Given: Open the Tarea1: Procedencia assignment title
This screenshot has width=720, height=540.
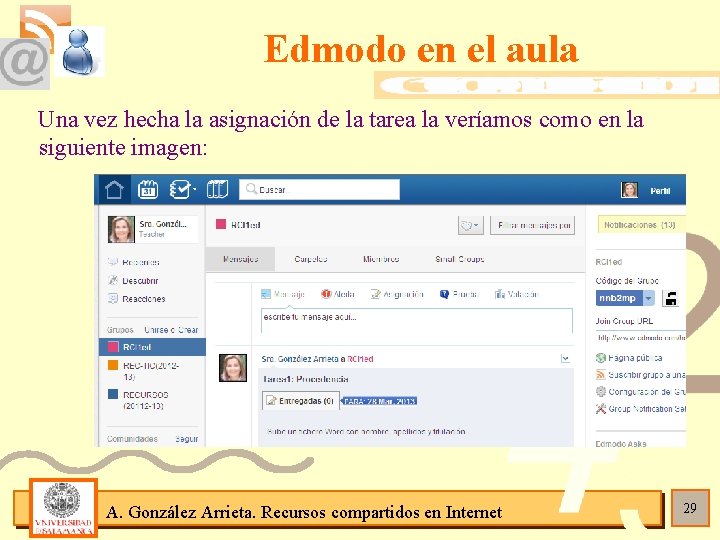Looking at the screenshot, I should 306,379.
